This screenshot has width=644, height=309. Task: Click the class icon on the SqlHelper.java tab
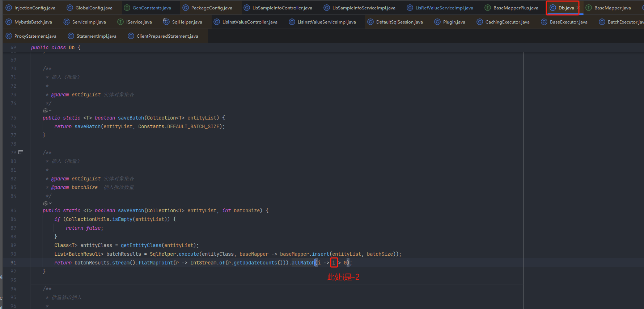pos(166,22)
